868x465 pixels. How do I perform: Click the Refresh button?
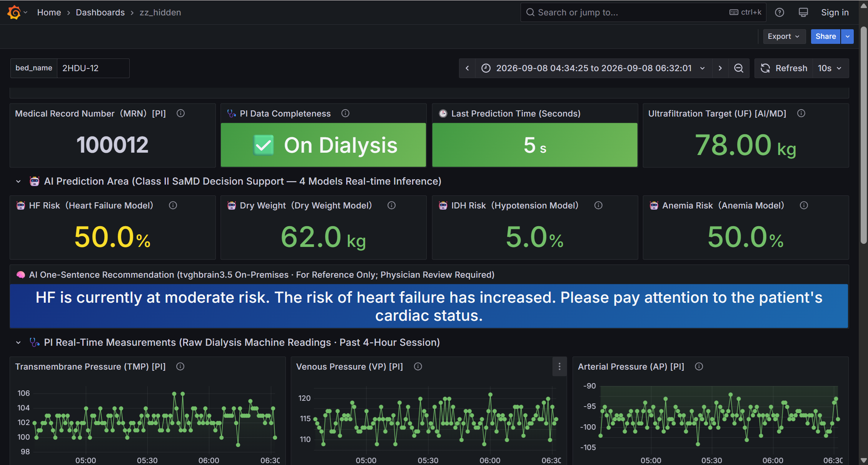pyautogui.click(x=784, y=68)
